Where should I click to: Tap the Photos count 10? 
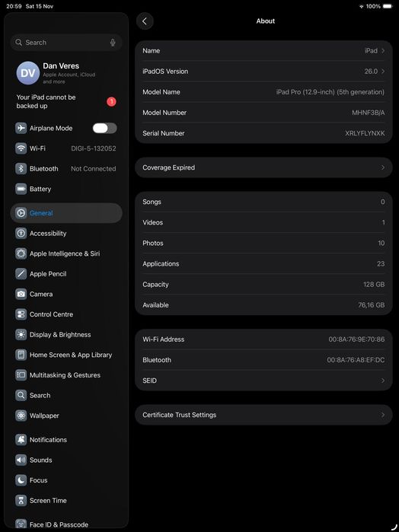click(381, 243)
